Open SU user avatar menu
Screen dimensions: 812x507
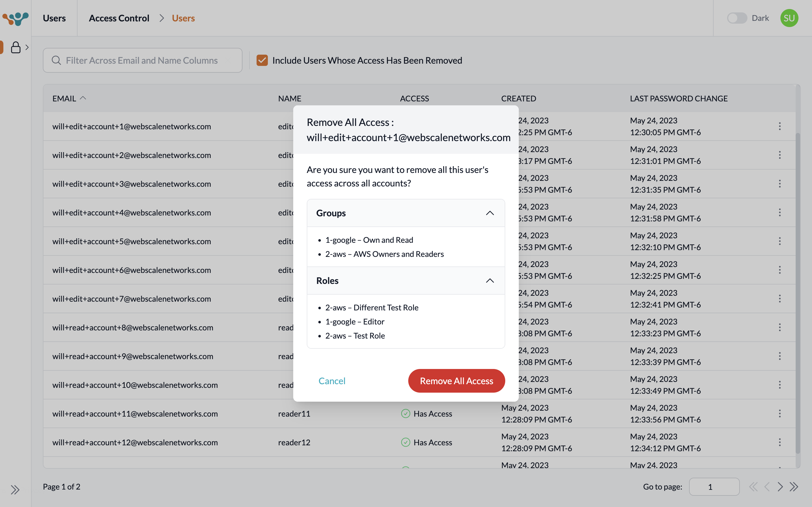pyautogui.click(x=789, y=18)
